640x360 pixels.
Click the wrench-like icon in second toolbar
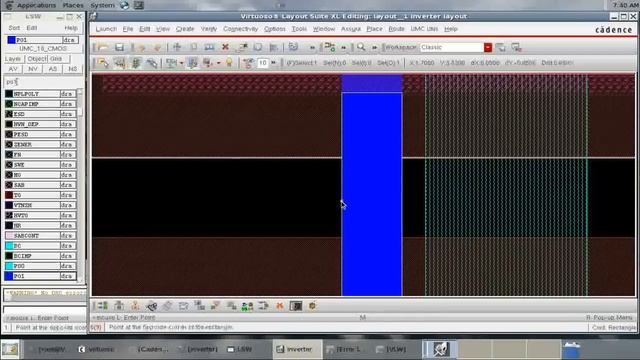click(152, 62)
